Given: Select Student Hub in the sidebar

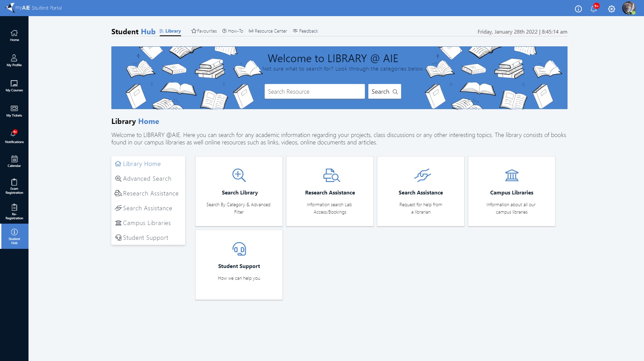Looking at the screenshot, I should pyautogui.click(x=14, y=236).
